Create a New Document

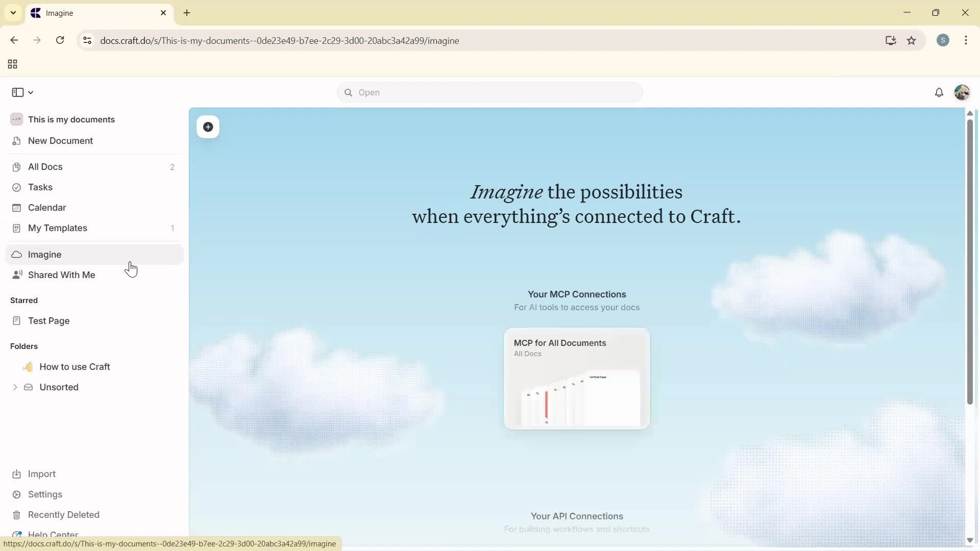[x=60, y=141]
